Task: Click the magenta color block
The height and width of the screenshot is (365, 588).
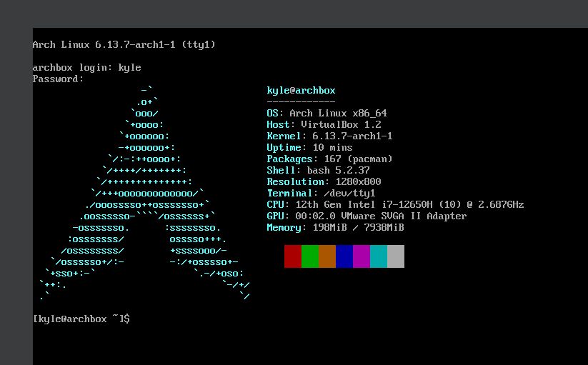Action: [x=362, y=256]
